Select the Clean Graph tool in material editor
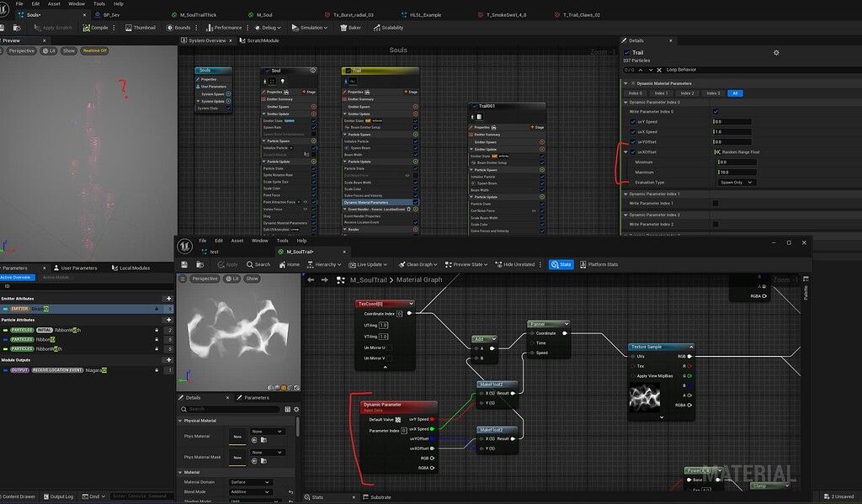This screenshot has height=504, width=862. coord(418,263)
